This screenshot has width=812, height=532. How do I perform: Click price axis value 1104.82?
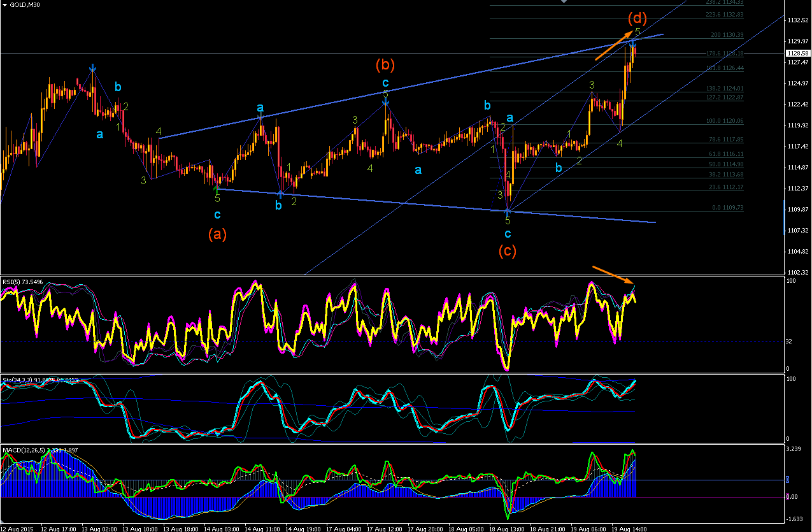pos(799,252)
